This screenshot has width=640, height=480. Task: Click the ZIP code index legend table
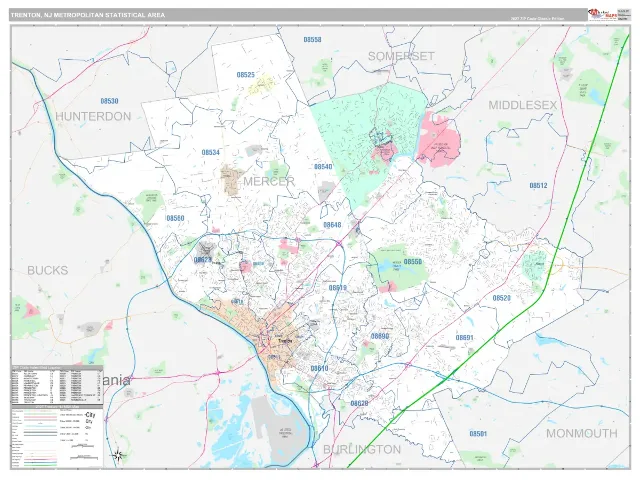pos(57,384)
